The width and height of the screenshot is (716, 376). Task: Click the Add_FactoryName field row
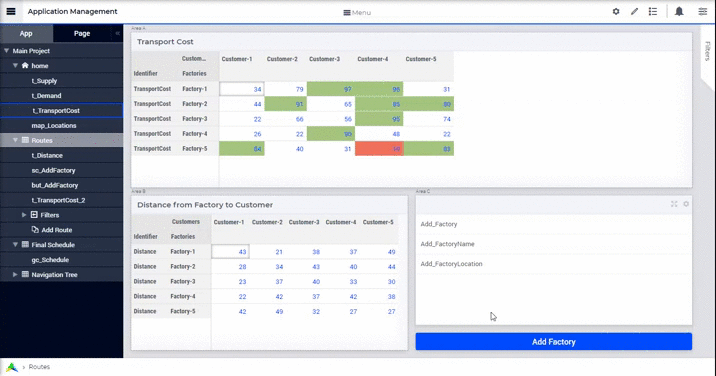(x=553, y=244)
